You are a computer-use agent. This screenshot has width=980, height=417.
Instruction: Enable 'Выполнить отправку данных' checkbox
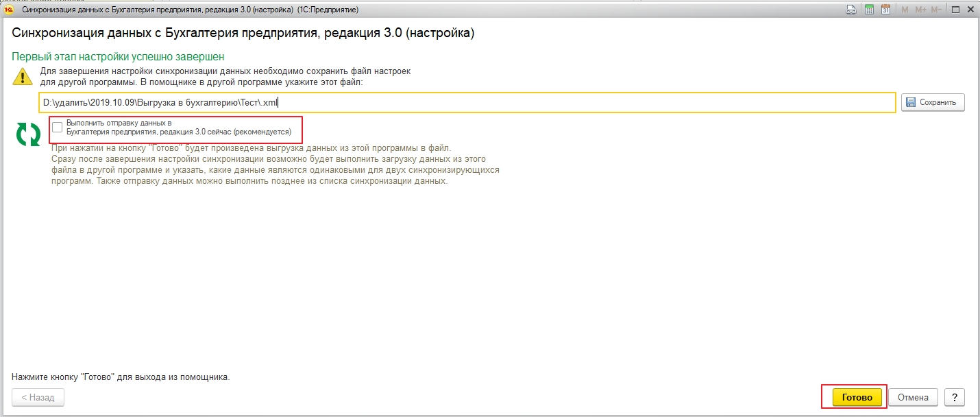click(x=58, y=127)
